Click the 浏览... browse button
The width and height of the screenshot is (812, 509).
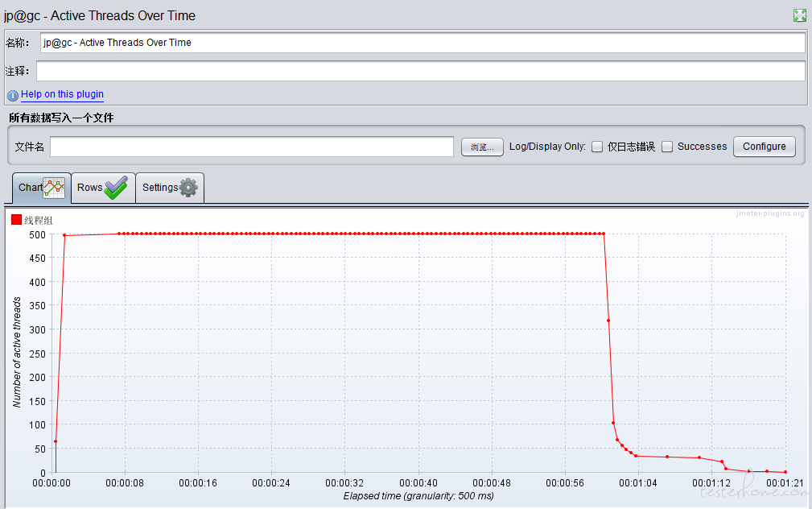pos(482,147)
